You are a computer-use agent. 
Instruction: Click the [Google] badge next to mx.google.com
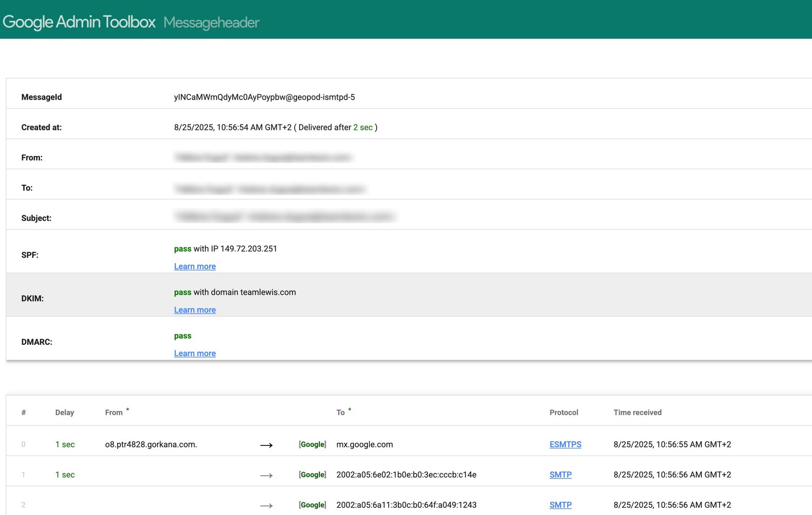pyautogui.click(x=313, y=444)
